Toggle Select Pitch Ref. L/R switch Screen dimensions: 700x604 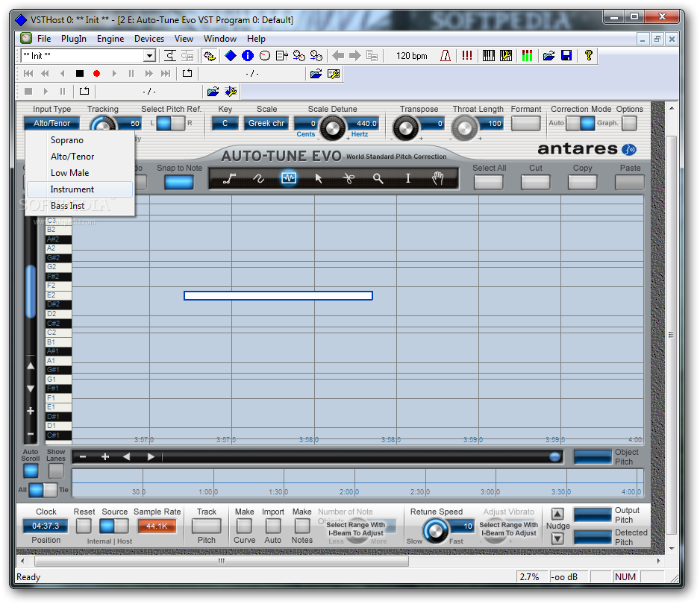(171, 123)
